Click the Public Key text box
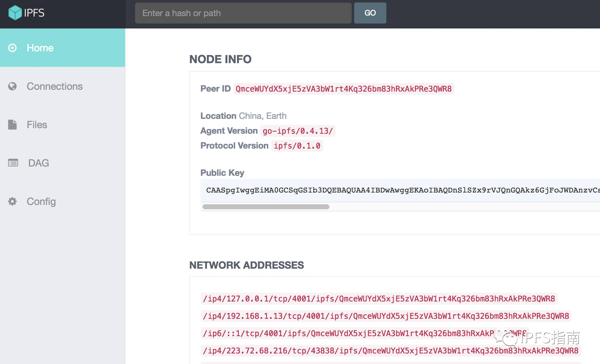This screenshot has width=600, height=364. click(400, 190)
